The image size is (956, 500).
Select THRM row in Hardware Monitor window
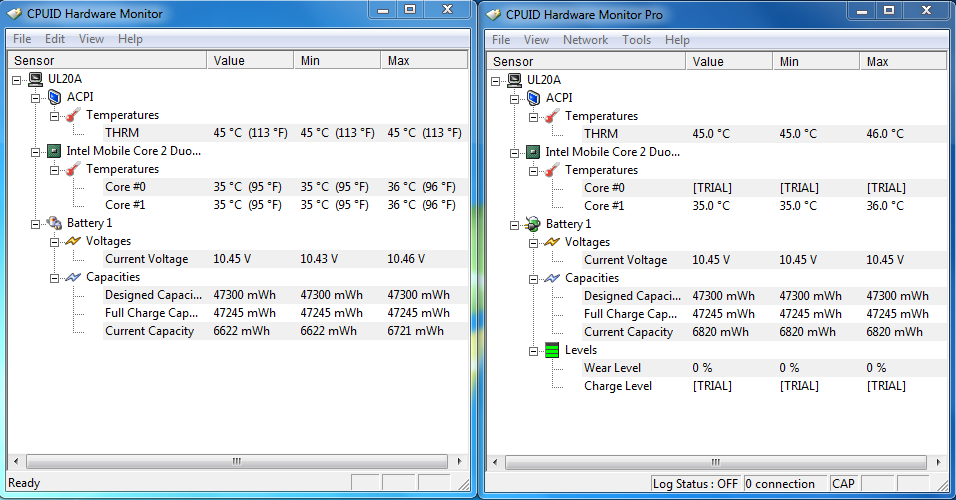click(285, 133)
